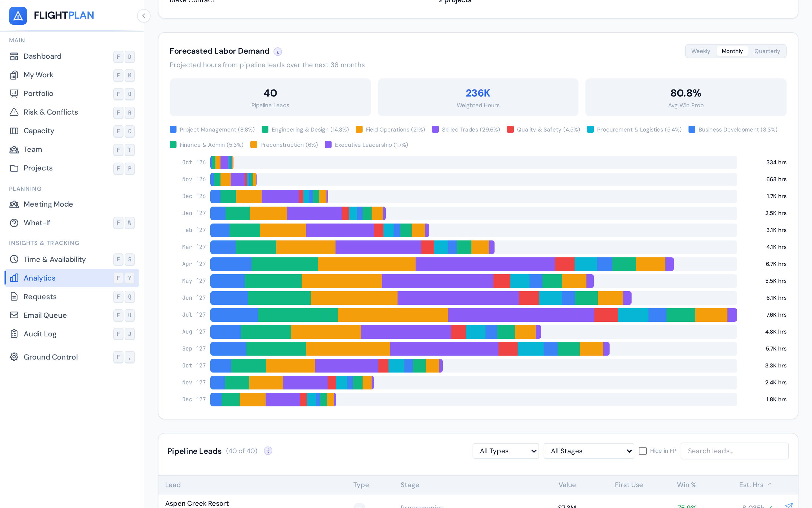Open the All Types dropdown
The width and height of the screenshot is (812, 508).
pos(506,451)
